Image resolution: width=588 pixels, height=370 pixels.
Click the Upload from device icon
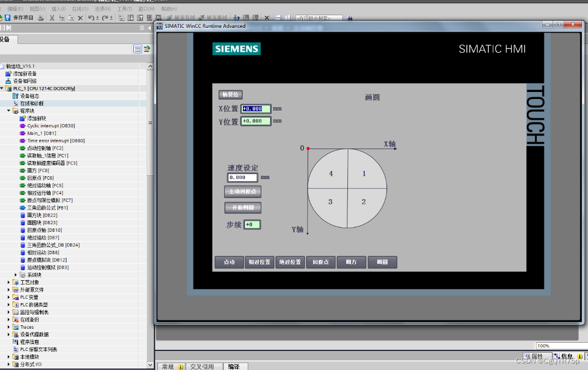140,17
